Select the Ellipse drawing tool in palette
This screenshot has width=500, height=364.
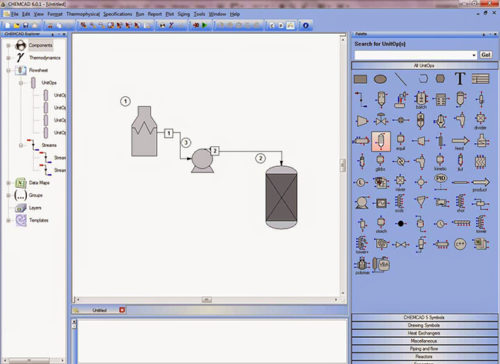pyautogui.click(x=380, y=79)
